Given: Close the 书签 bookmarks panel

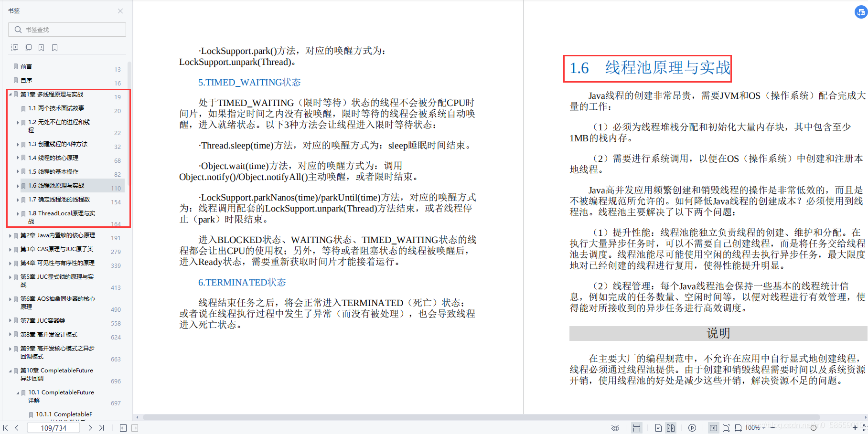Looking at the screenshot, I should tap(120, 11).
